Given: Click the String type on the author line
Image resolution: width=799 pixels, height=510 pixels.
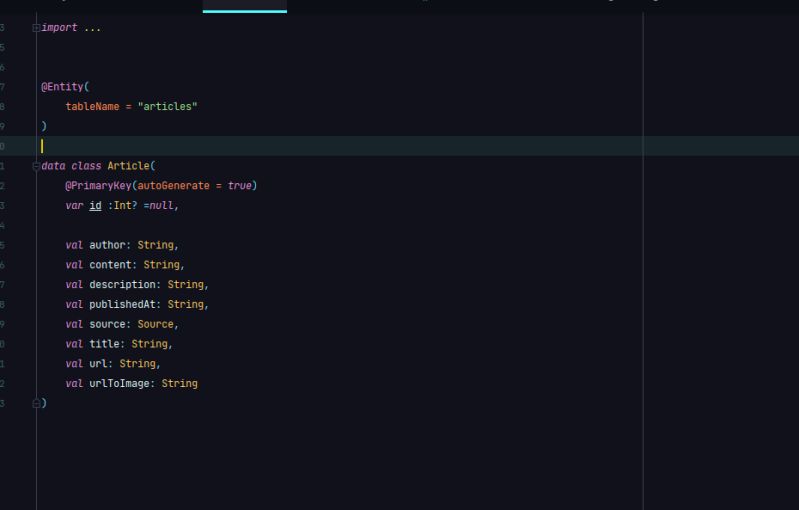Looking at the screenshot, I should [155, 245].
